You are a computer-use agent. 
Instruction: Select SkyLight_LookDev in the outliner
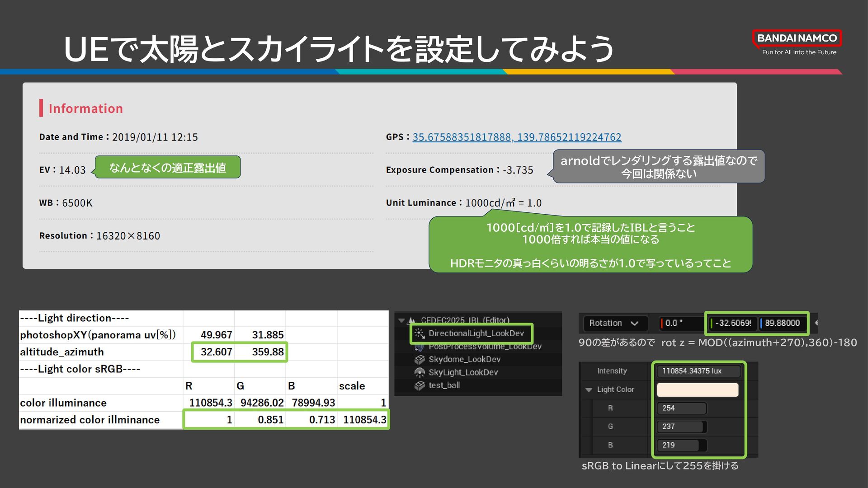click(462, 372)
